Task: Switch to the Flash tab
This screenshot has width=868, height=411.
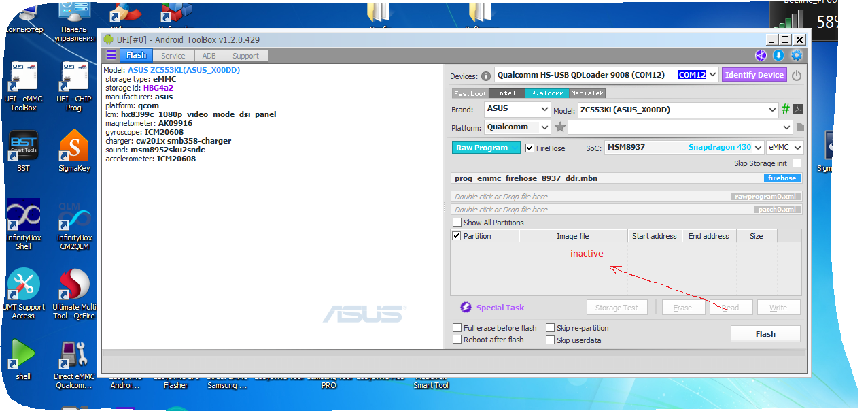Action: click(x=136, y=56)
